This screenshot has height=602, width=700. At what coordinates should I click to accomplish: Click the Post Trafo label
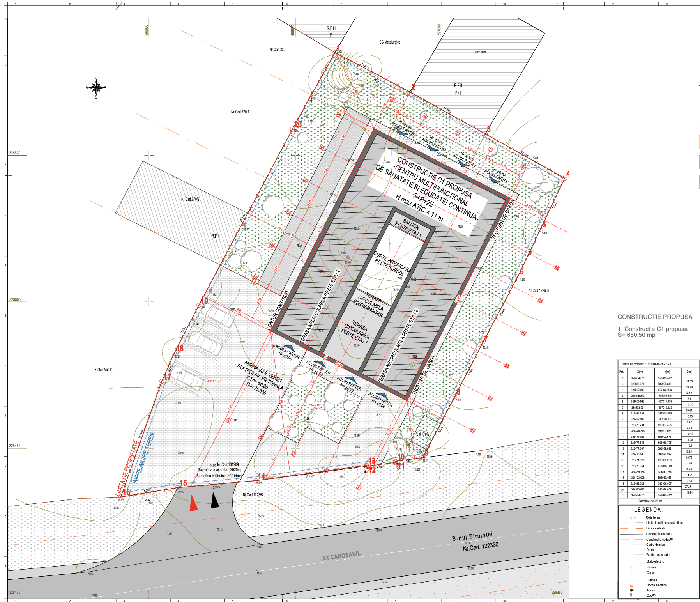click(x=422, y=434)
